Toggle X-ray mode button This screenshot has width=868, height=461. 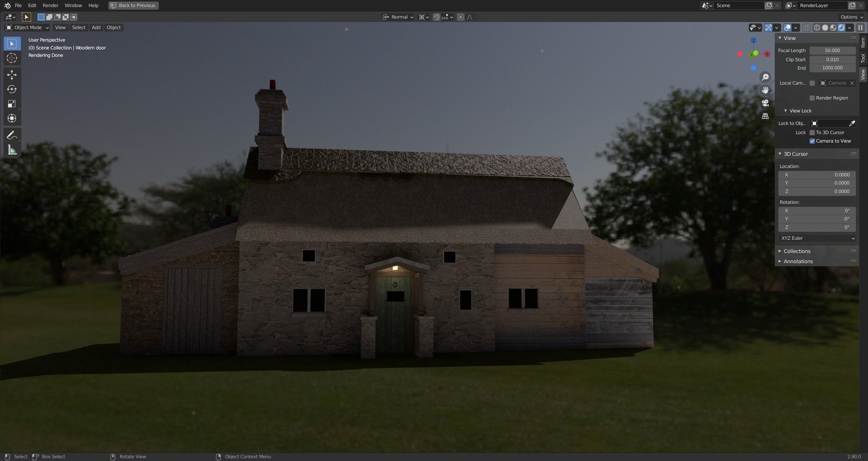coord(806,27)
